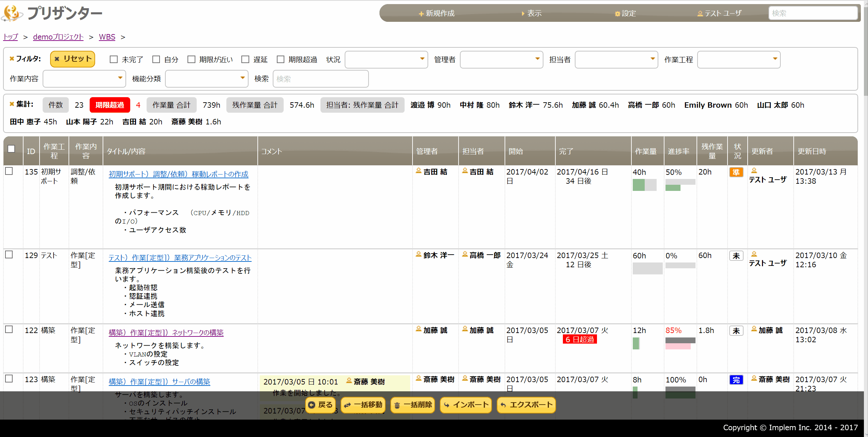This screenshot has width=868, height=437.
Task: Click the リセット filter button
Action: (73, 59)
